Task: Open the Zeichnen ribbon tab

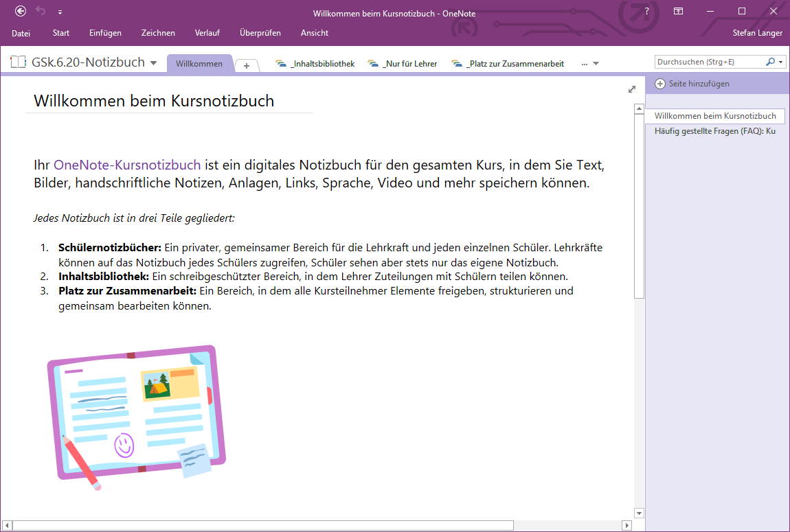Action: [x=158, y=33]
